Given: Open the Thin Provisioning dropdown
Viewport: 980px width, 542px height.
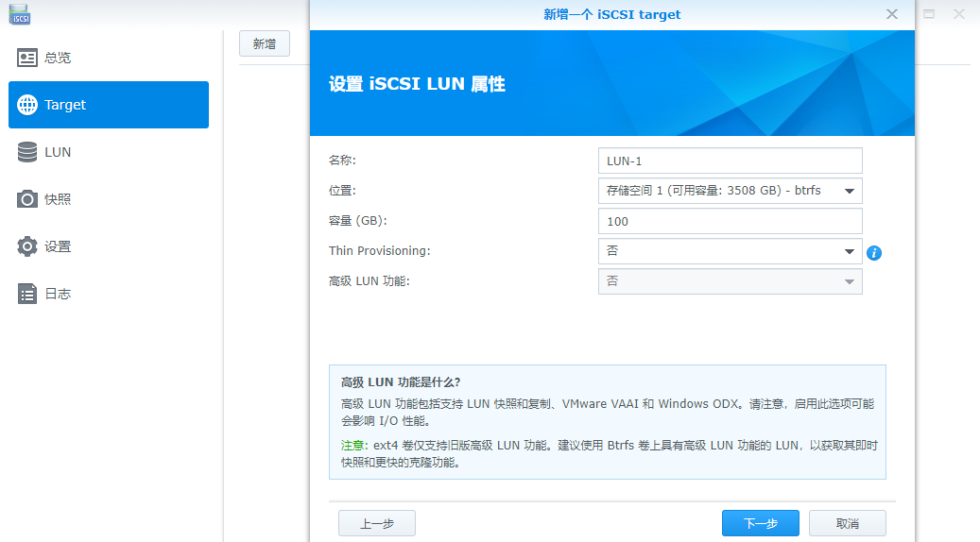Looking at the screenshot, I should point(730,251).
